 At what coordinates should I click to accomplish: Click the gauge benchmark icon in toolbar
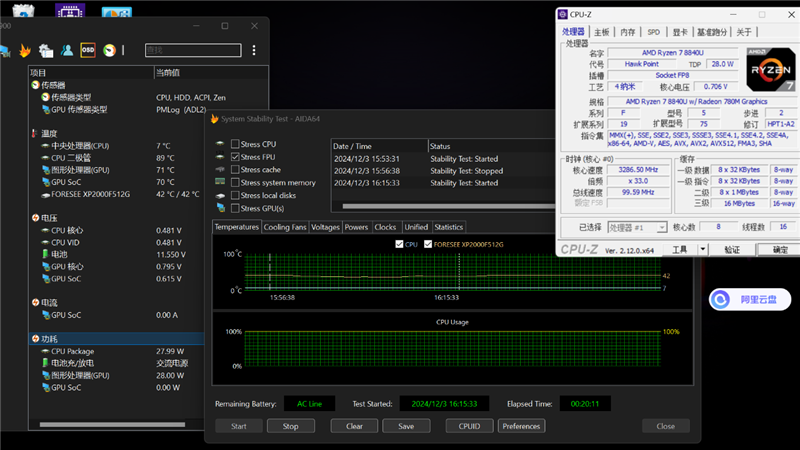109,51
